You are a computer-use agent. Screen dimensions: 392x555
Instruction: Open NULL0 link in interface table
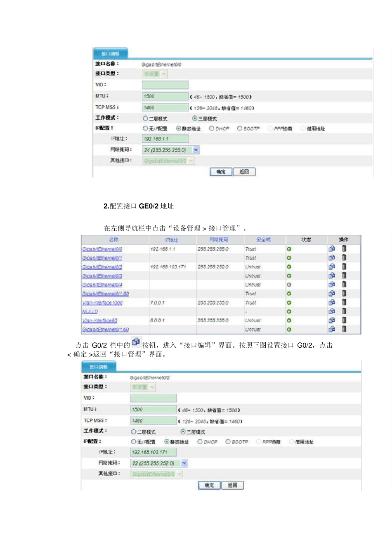coord(90,312)
